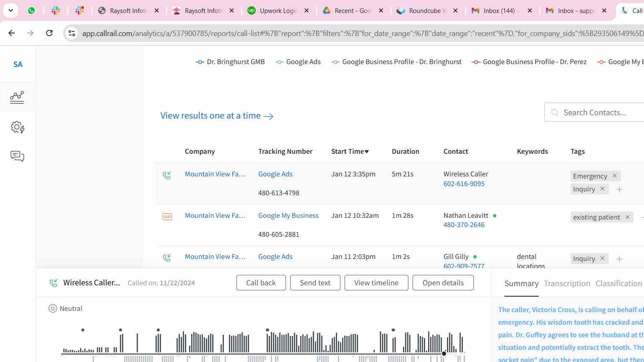Toggle Google Business Profile - Dr. Bringhurst series

pyautogui.click(x=396, y=62)
